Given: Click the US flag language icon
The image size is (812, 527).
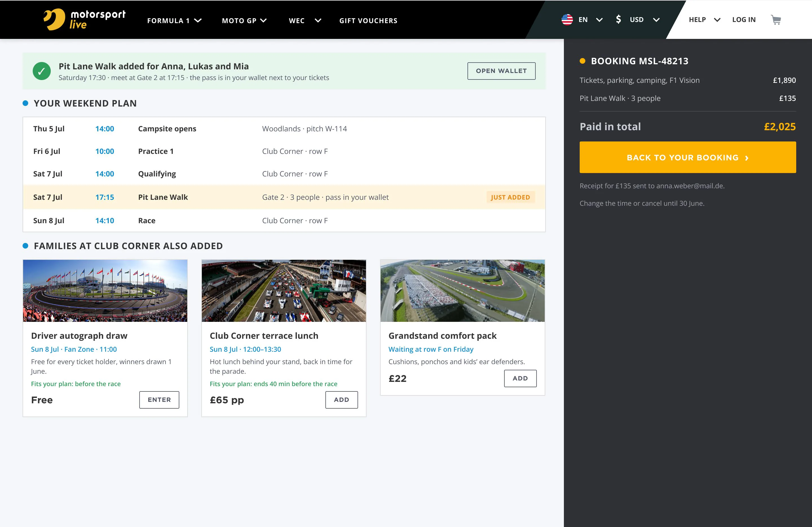Looking at the screenshot, I should coord(567,20).
